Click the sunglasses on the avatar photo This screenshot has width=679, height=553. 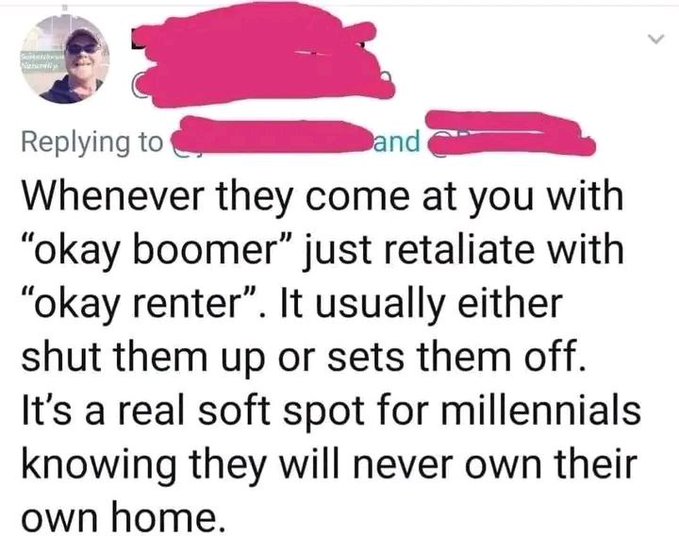pyautogui.click(x=82, y=48)
